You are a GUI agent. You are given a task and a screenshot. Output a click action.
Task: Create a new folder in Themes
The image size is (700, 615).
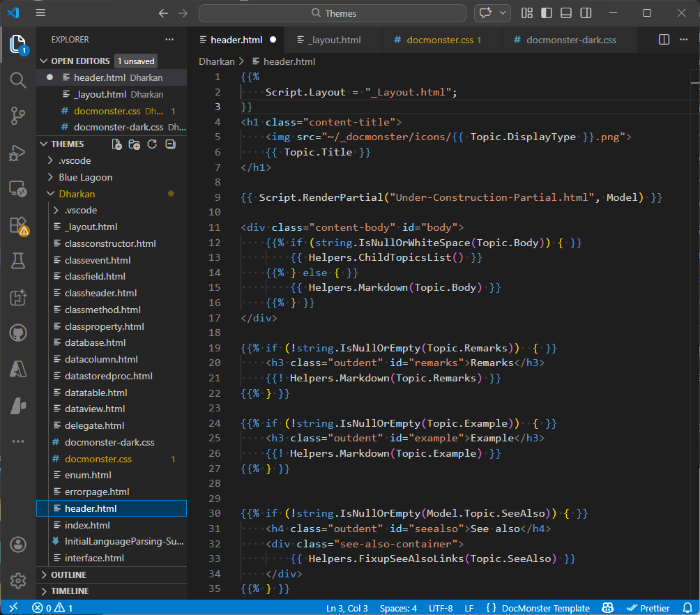(x=135, y=144)
